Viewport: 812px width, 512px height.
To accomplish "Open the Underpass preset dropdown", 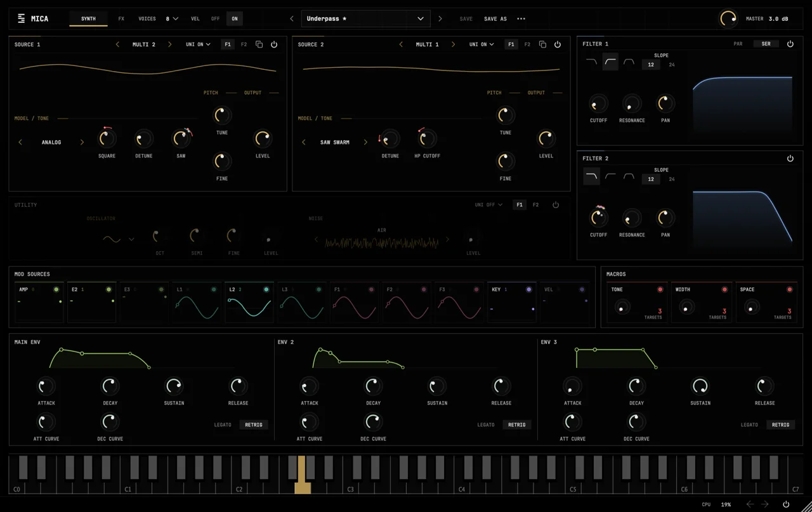I will [365, 19].
